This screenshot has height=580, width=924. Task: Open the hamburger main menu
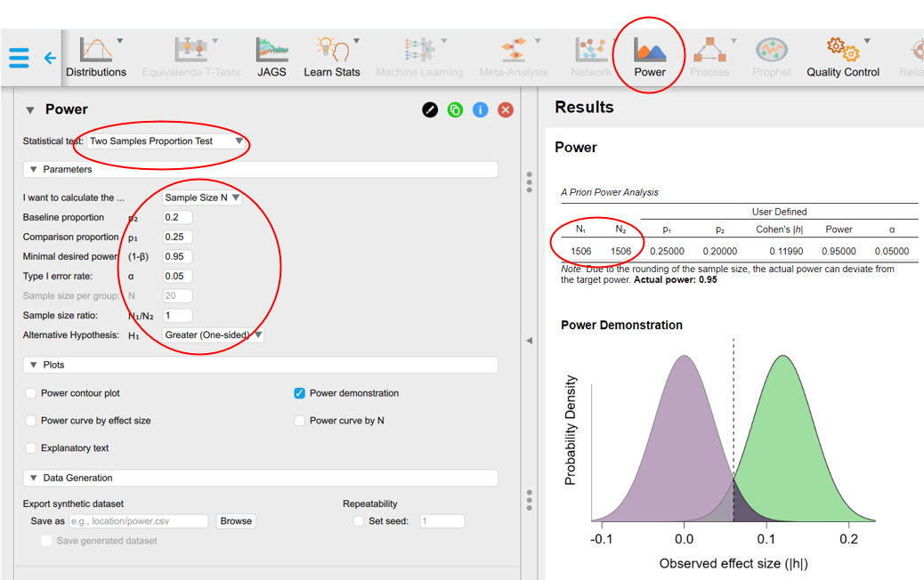(19, 58)
